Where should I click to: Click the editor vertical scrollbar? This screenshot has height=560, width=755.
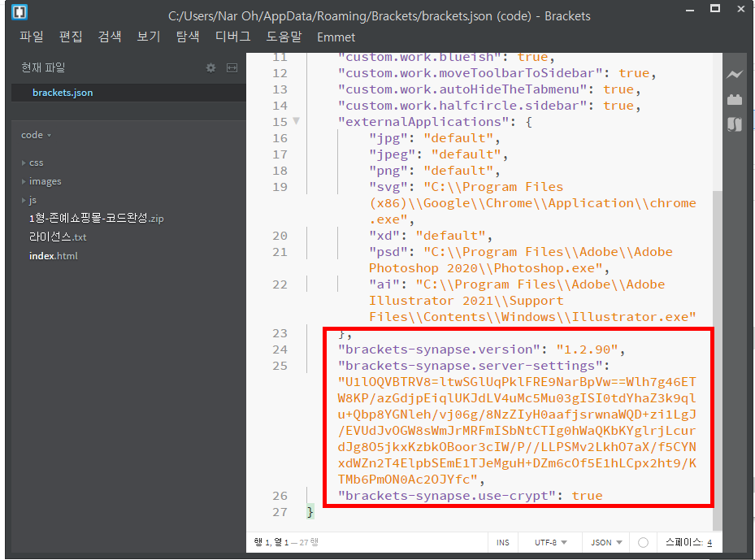(718, 360)
